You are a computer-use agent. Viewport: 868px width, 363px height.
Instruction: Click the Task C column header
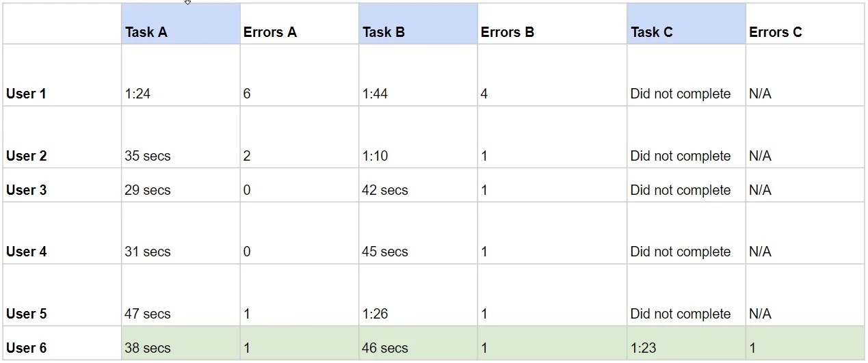[686, 24]
